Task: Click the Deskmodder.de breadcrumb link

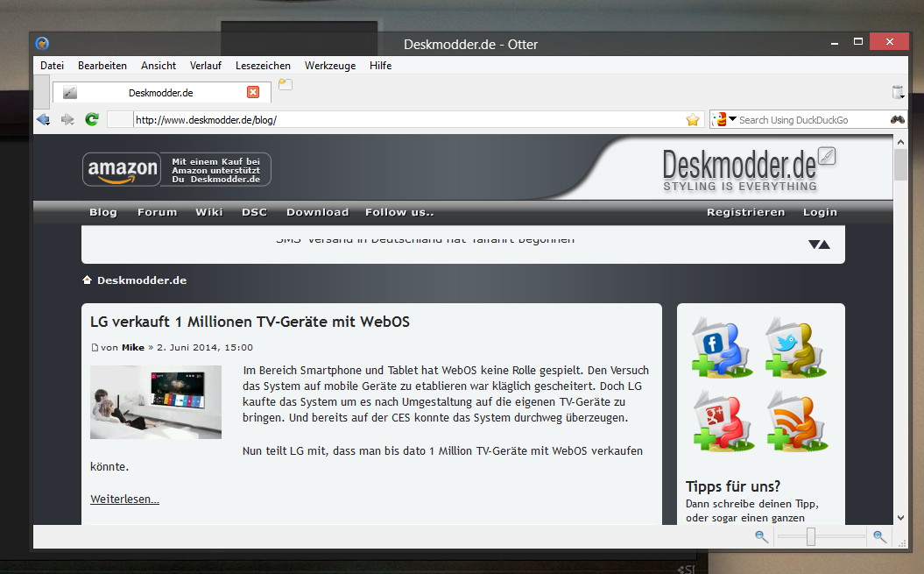Action: click(142, 280)
